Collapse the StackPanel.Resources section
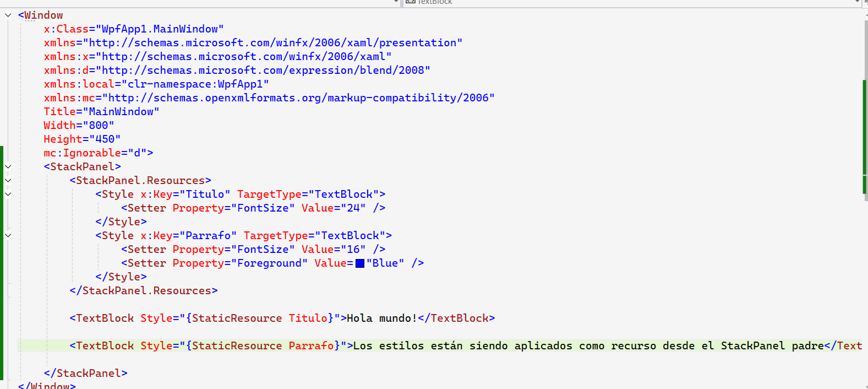The width and height of the screenshot is (868, 389). [x=8, y=180]
